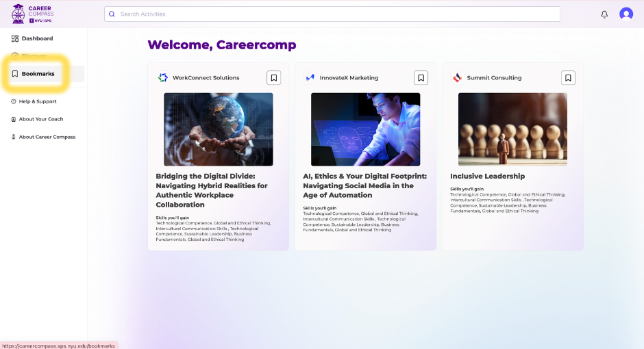Toggle bookmark on InnovateX Marketing card

coord(421,78)
